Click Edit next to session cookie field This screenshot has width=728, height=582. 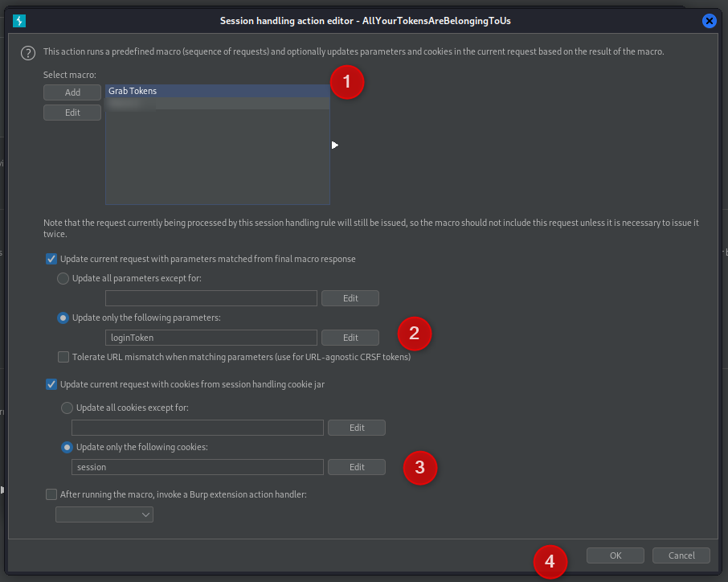357,467
